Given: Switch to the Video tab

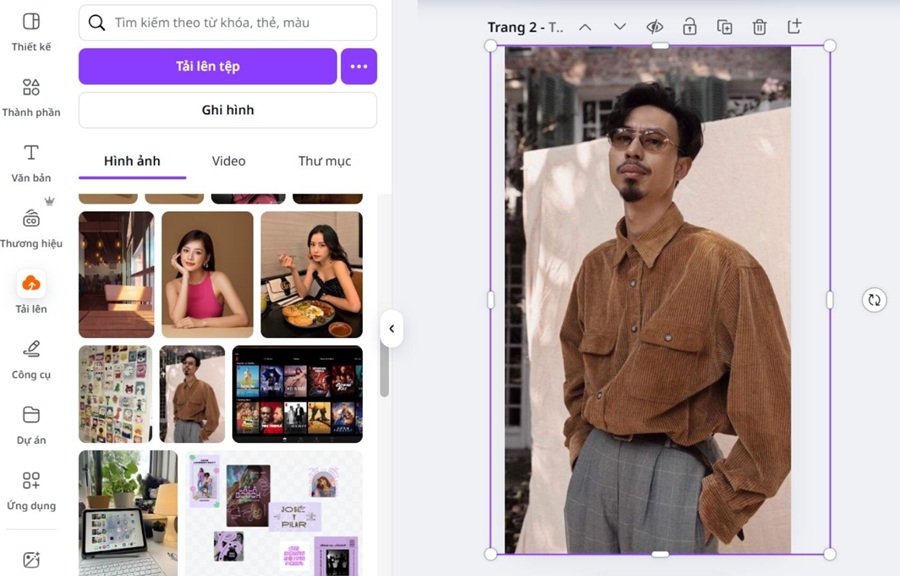Looking at the screenshot, I should point(228,161).
